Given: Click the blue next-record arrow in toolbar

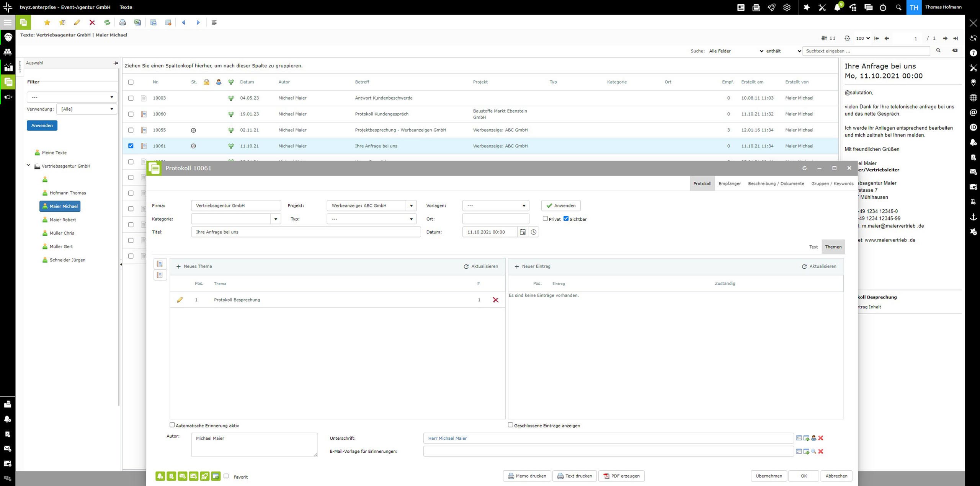Looking at the screenshot, I should click(x=198, y=23).
